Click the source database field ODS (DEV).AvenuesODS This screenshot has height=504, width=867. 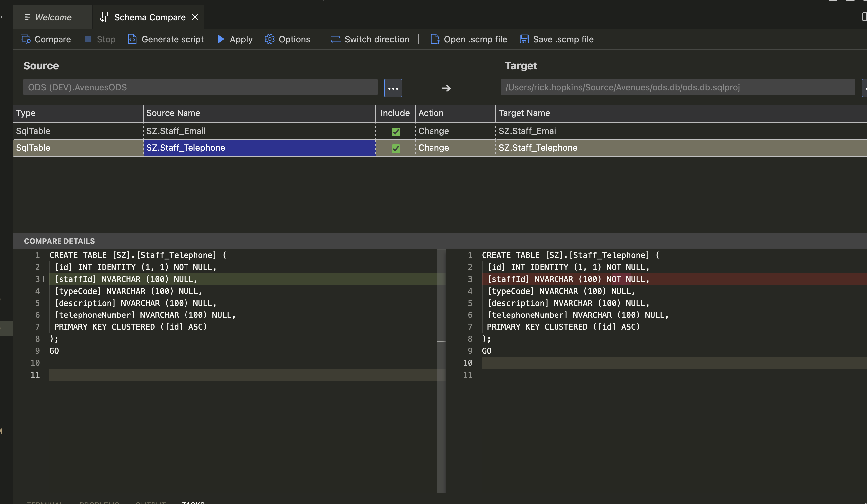pos(199,87)
